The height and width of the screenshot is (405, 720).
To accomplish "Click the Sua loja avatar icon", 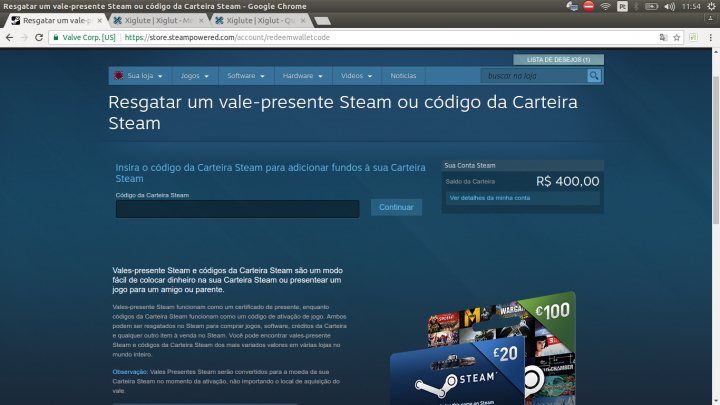I will (118, 76).
